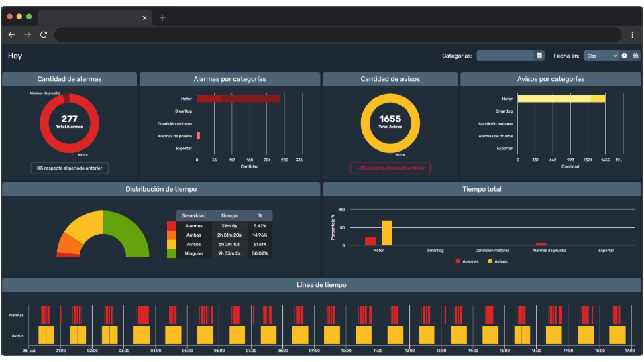Click the Tiempo column header in table
This screenshot has width=644, height=362.
229,216
